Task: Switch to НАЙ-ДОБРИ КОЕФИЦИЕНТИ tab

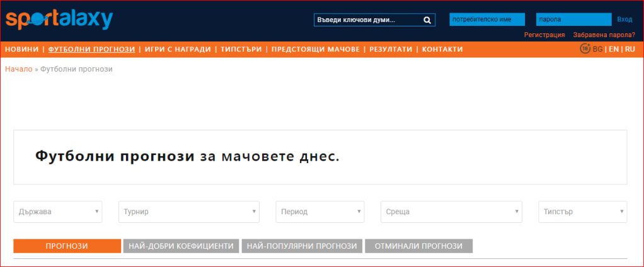Action: click(181, 246)
